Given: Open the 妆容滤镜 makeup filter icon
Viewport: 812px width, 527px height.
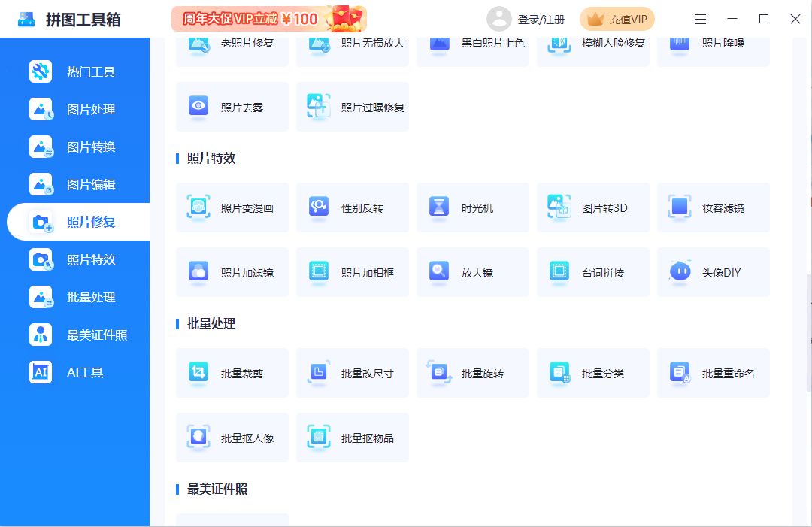Looking at the screenshot, I should pyautogui.click(x=680, y=207).
